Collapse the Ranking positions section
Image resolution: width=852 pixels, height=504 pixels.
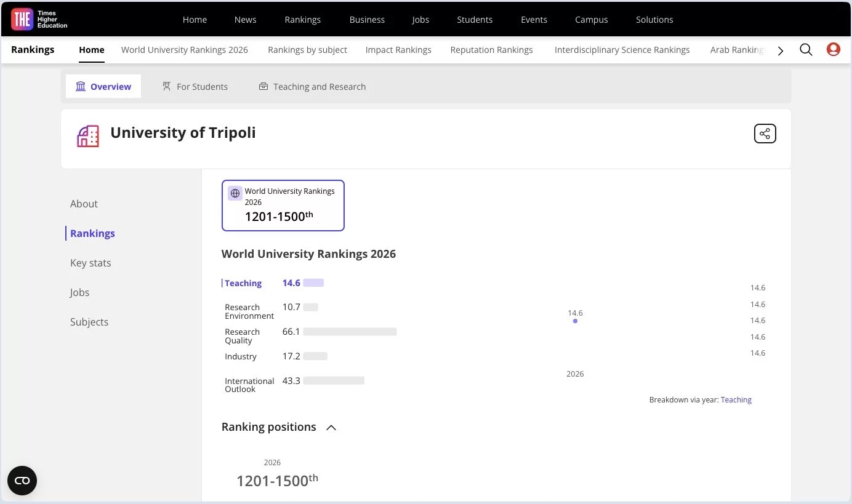point(331,428)
